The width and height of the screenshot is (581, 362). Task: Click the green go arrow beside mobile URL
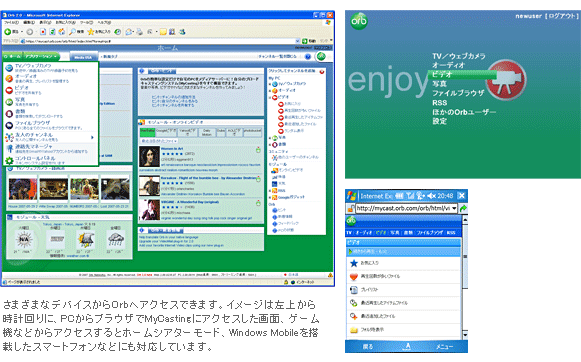tap(463, 208)
